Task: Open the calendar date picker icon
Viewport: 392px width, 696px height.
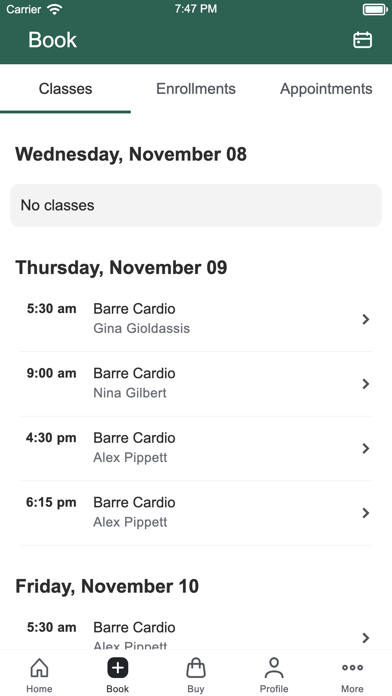Action: [x=362, y=40]
